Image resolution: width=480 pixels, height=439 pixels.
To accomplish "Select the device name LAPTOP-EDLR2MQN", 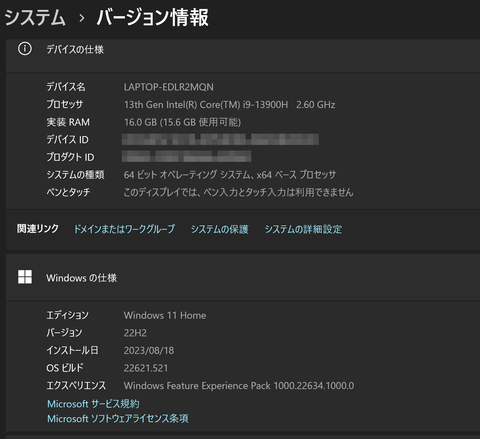I will click(x=169, y=87).
